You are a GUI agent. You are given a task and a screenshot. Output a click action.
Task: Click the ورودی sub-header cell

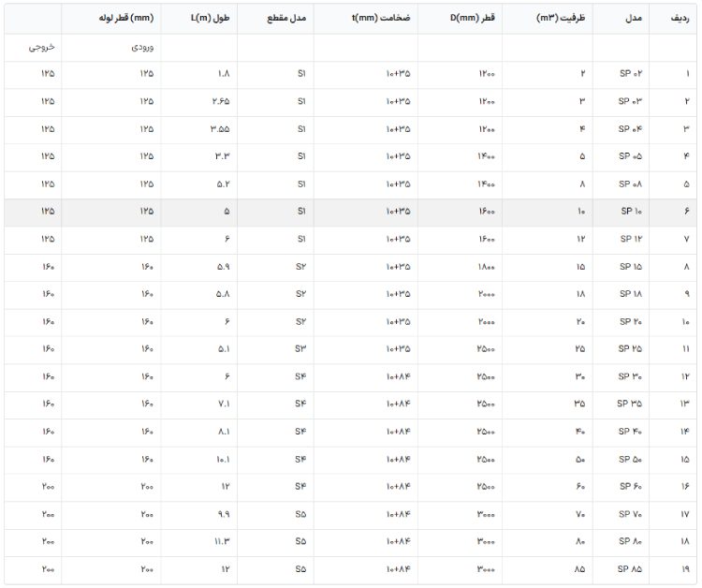pyautogui.click(x=111, y=48)
